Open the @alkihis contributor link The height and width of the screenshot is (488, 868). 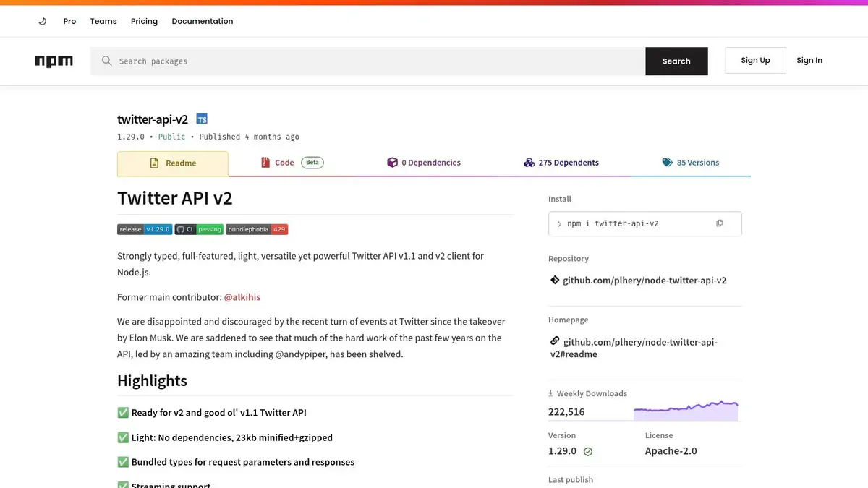click(x=242, y=297)
